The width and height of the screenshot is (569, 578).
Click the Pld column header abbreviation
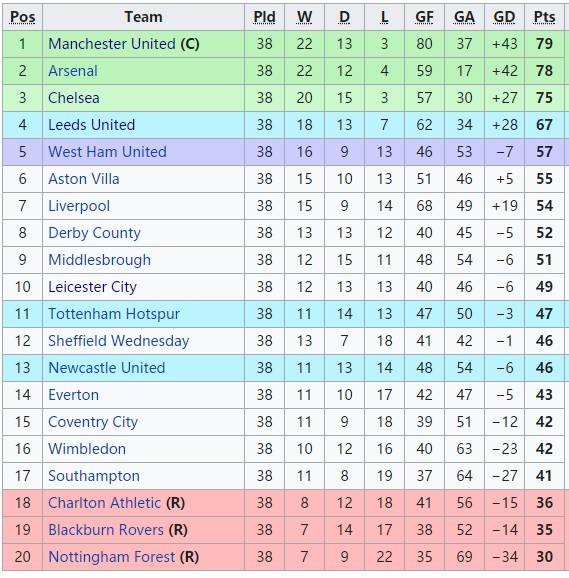tap(265, 17)
